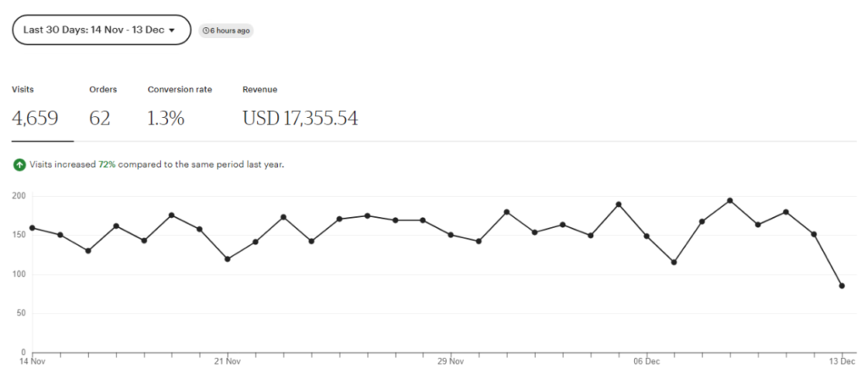Click the 1.3% conversion rate value
This screenshot has height=379, width=868.
pos(165,118)
